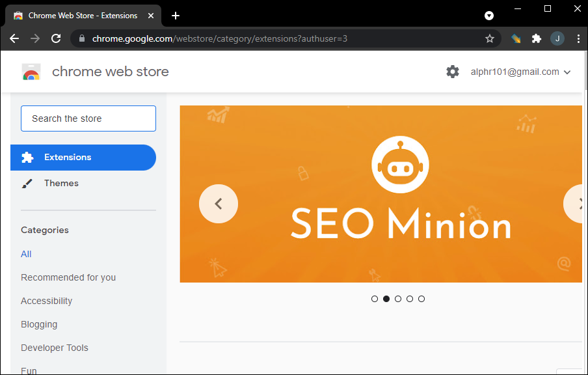Image resolution: width=588 pixels, height=375 pixels.
Task: Select Extensions in the sidebar
Action: tap(83, 158)
